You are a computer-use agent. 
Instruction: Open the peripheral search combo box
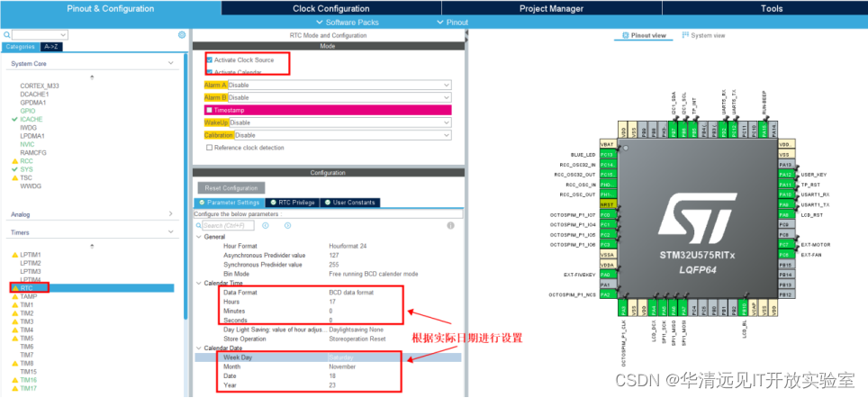[x=40, y=35]
